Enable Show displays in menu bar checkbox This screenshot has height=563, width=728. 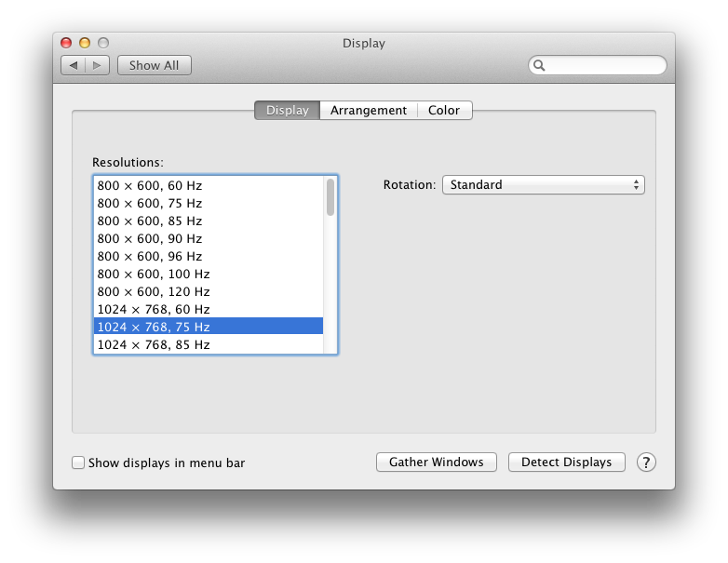[x=78, y=462]
